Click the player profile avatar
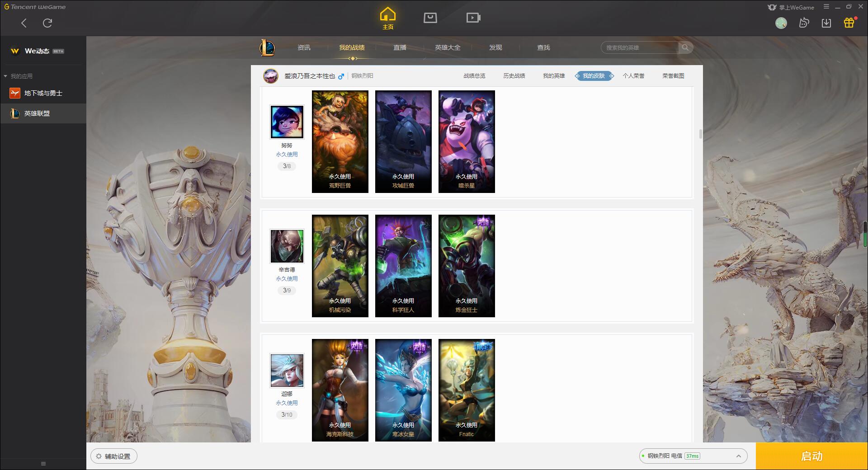Viewport: 868px width, 470px height. point(271,76)
